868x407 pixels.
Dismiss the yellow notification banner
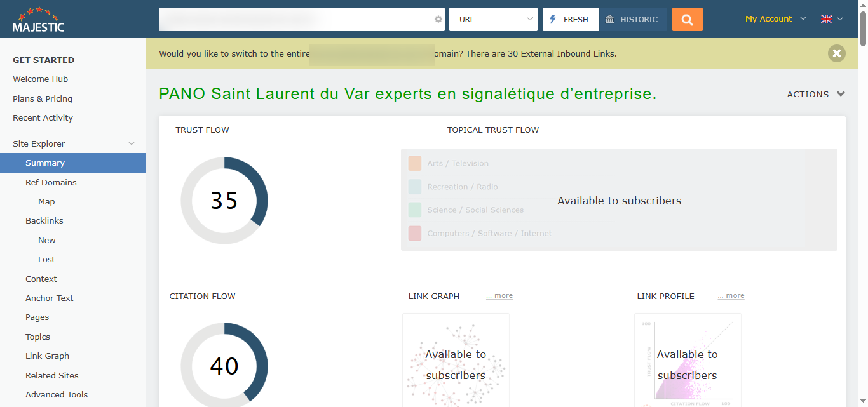pos(836,53)
